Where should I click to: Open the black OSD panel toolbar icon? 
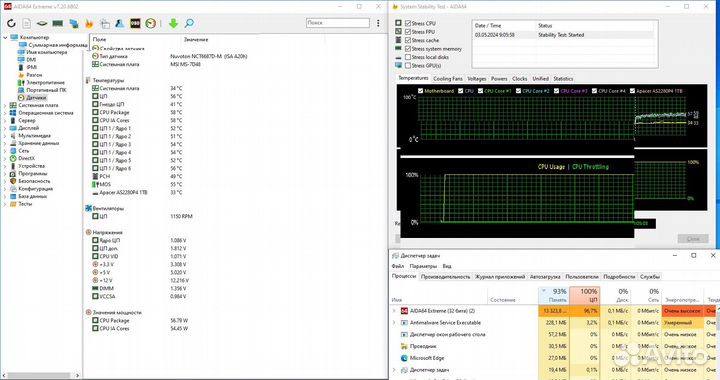point(135,23)
